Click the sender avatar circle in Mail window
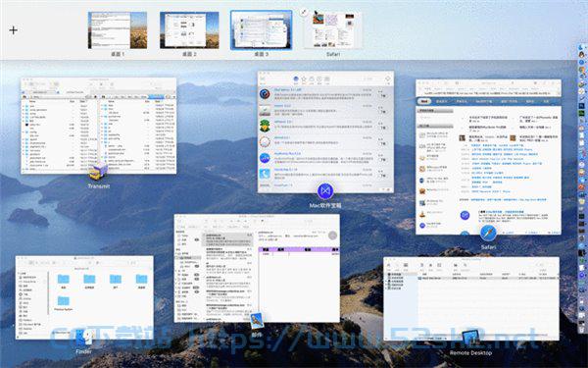 (332, 236)
